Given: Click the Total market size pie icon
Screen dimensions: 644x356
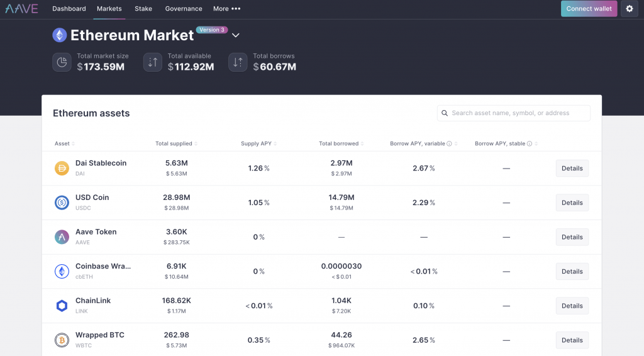Looking at the screenshot, I should click(x=62, y=62).
